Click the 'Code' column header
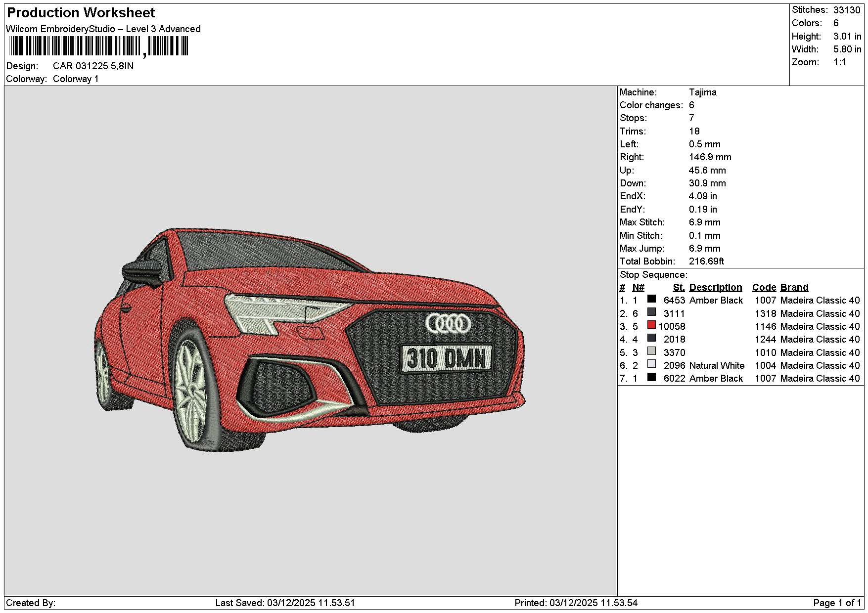The width and height of the screenshot is (868, 613). coord(764,287)
